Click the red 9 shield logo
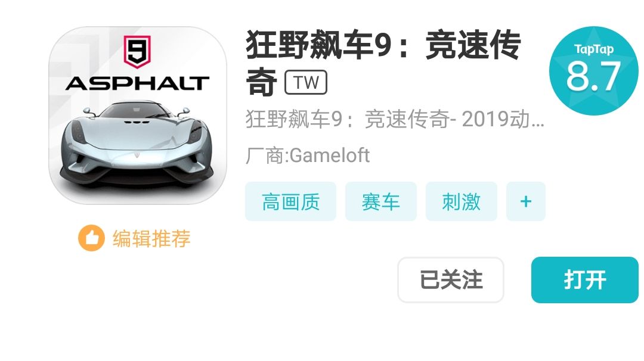The height and width of the screenshot is (361, 644). [x=137, y=51]
